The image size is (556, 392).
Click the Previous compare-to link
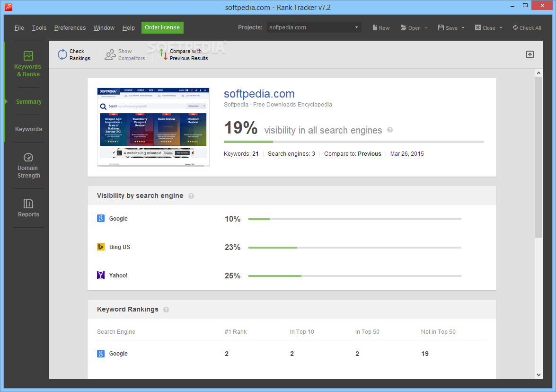point(370,153)
